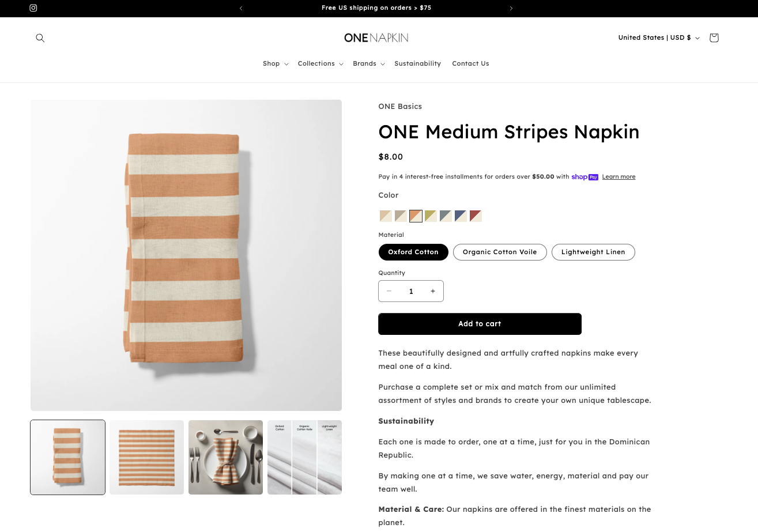Expand the Shop dropdown menu
758x532 pixels.
pos(275,63)
